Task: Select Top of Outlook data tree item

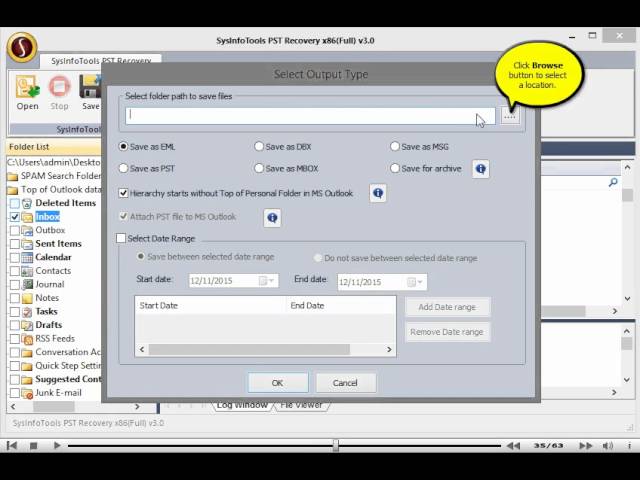Action: 61,189
